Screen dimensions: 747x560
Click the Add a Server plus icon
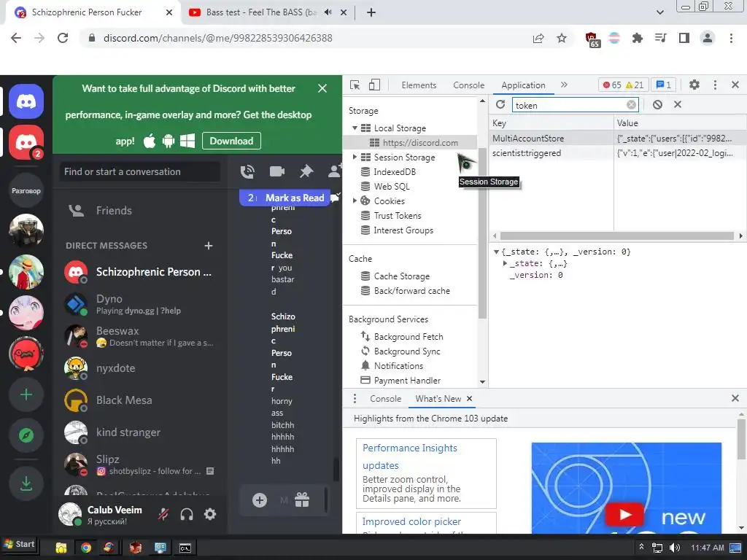click(26, 394)
